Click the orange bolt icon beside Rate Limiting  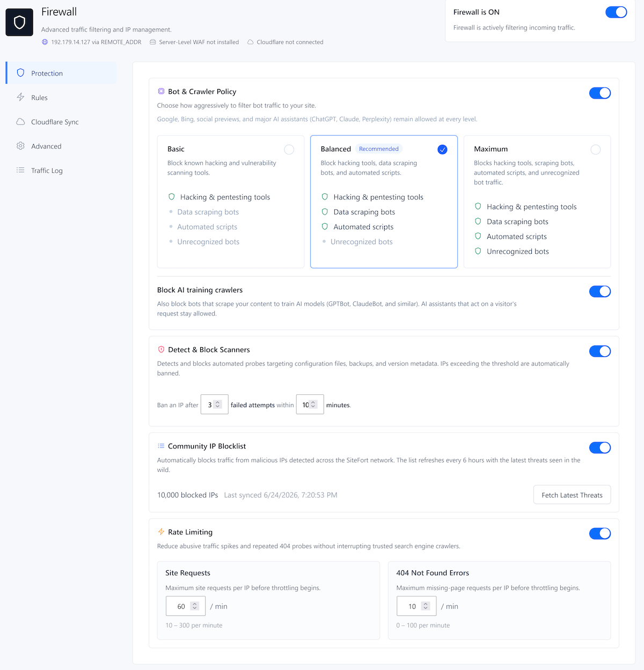click(x=161, y=532)
